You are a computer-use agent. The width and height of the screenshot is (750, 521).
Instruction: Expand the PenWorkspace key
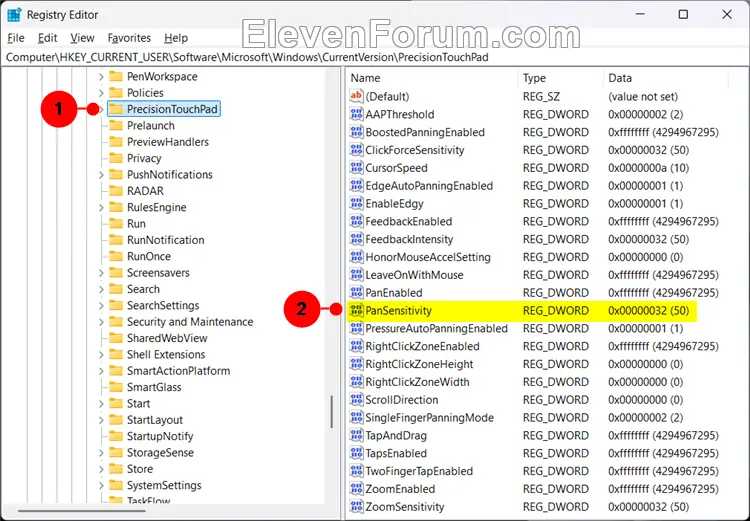(x=101, y=77)
